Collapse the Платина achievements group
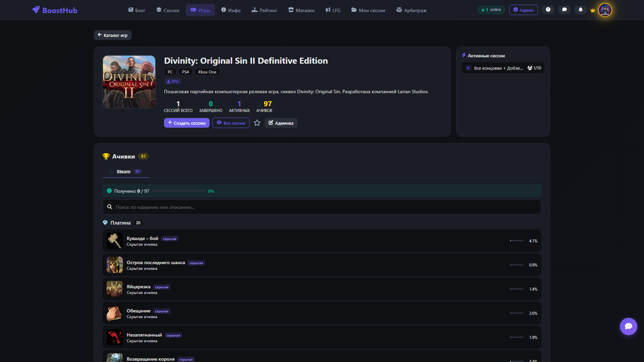Image resolution: width=644 pixels, height=362 pixels. coord(120,223)
